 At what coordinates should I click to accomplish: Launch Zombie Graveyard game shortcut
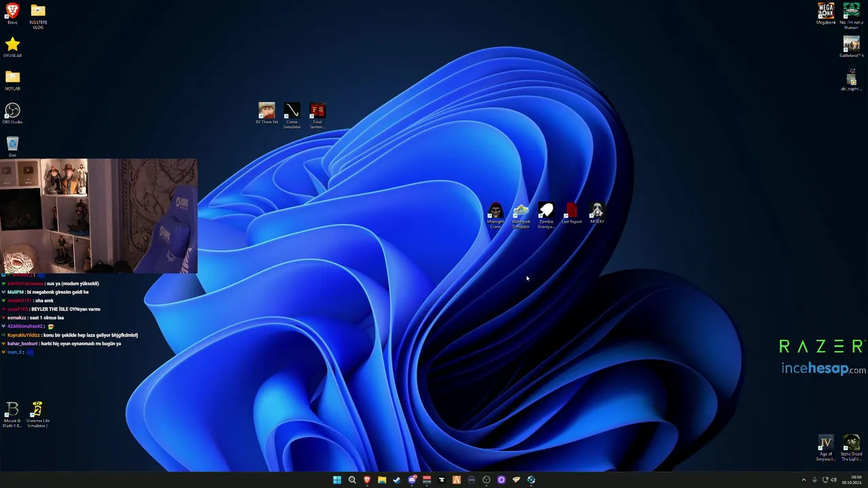click(x=546, y=216)
